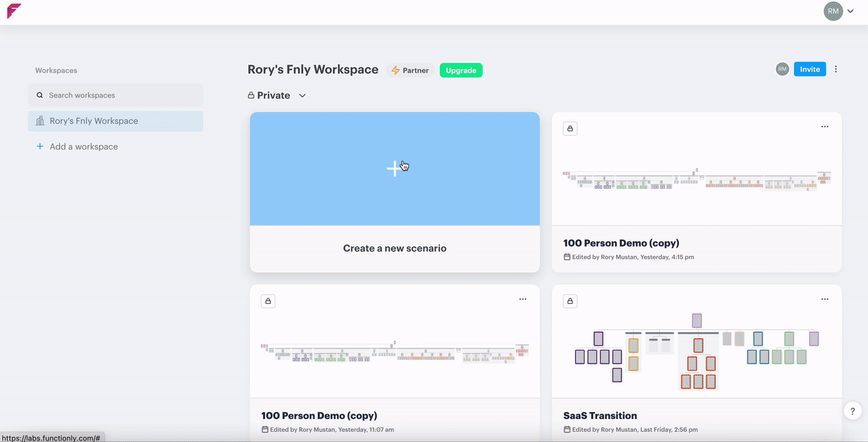868x442 pixels.
Task: Click the plus icon to create scenario
Action: (x=394, y=169)
